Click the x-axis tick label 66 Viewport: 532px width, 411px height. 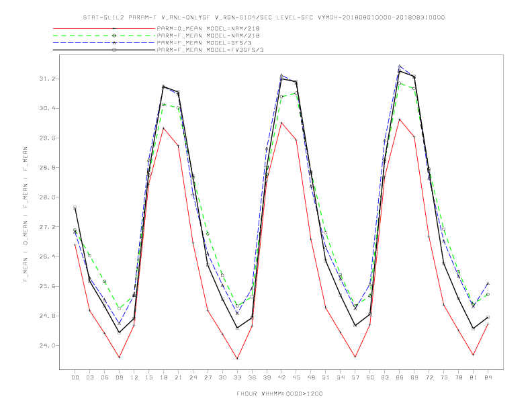point(400,377)
